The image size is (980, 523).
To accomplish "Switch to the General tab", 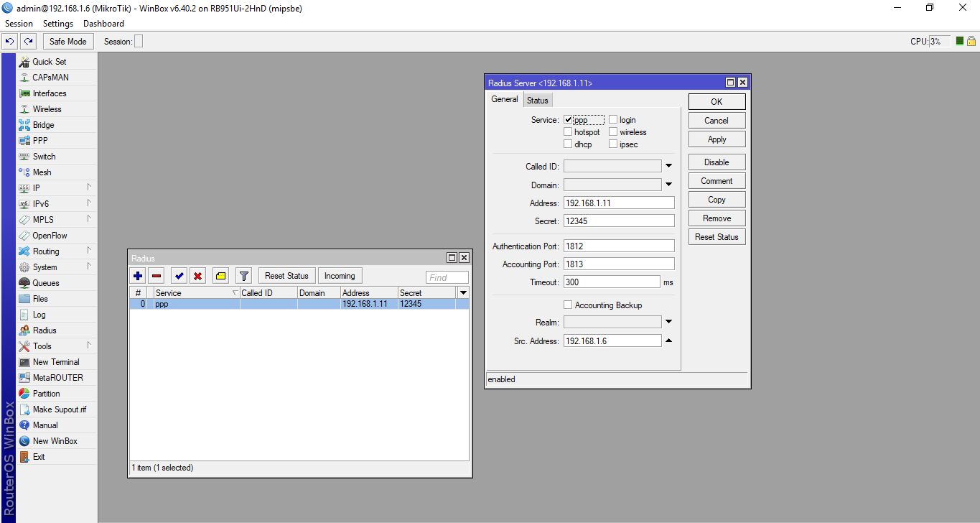I will 504,99.
